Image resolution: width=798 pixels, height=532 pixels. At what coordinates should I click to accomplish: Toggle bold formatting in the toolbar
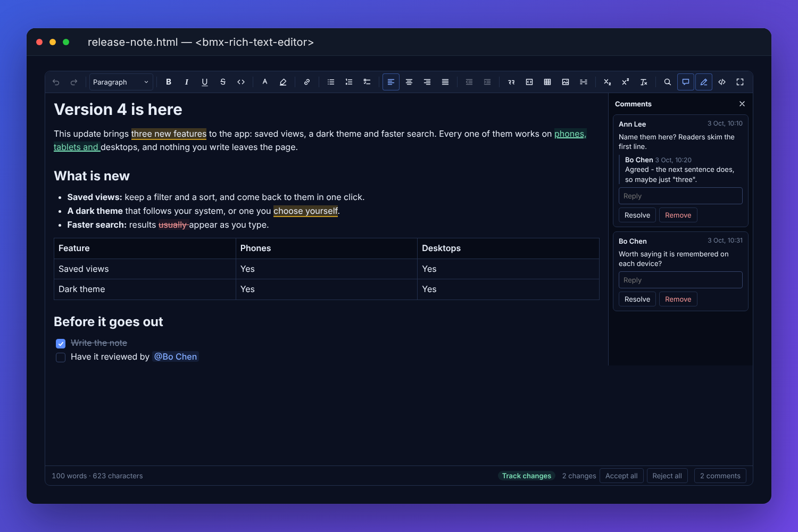tap(169, 82)
